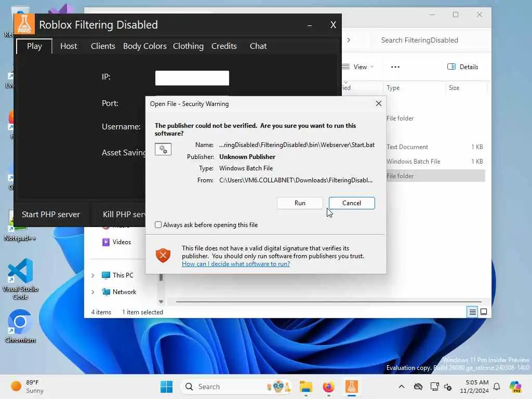Screen dimensions: 532x399
Task: Expand the Network tree node
Action: pyautogui.click(x=93, y=292)
